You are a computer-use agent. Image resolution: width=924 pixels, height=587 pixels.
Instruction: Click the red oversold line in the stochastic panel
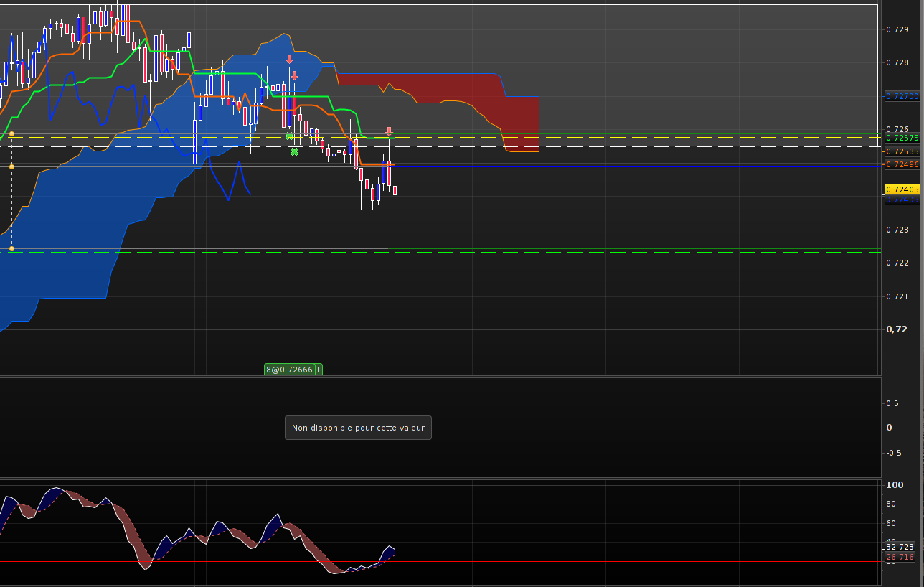tap(439, 561)
